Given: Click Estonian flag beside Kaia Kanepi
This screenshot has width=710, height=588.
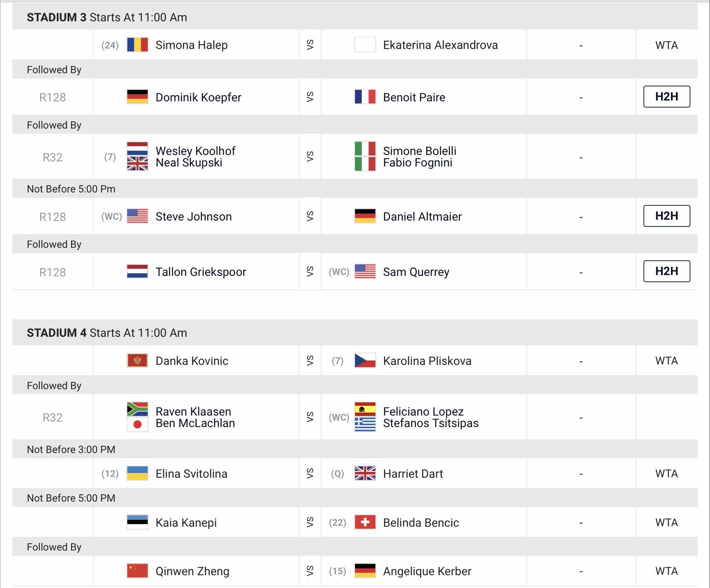Looking at the screenshot, I should [137, 522].
